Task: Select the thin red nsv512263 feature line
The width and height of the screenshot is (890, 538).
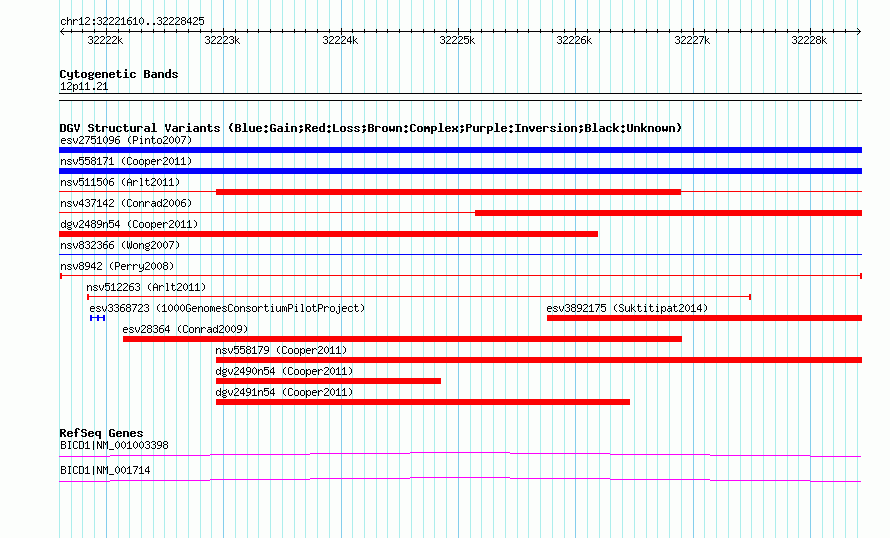Action: click(419, 297)
